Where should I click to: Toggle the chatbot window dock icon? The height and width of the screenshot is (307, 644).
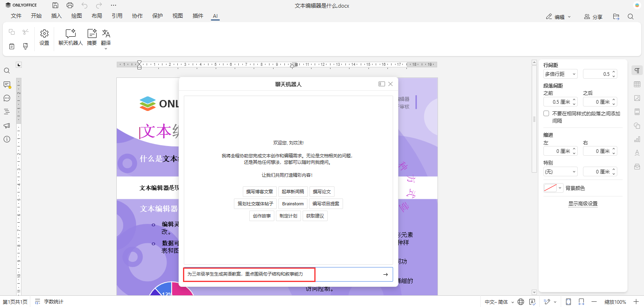click(x=381, y=84)
